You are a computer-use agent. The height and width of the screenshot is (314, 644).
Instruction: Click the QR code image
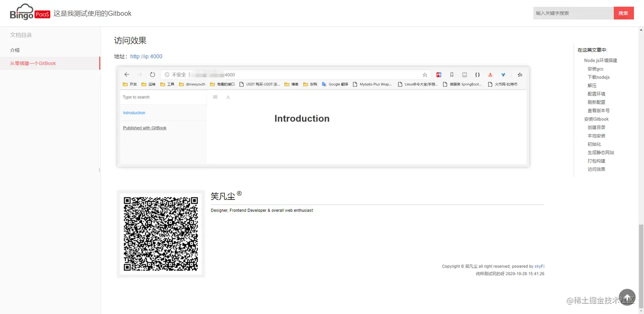click(161, 234)
